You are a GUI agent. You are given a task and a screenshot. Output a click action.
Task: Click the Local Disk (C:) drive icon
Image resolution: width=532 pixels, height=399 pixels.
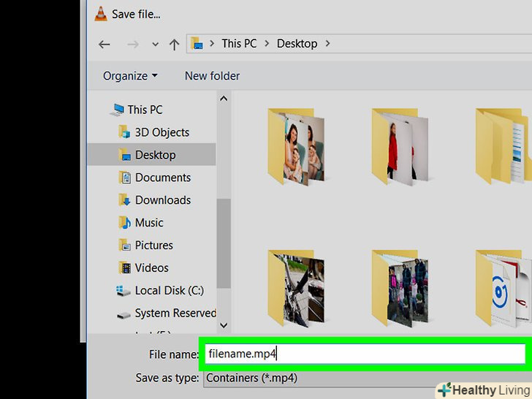pos(123,290)
